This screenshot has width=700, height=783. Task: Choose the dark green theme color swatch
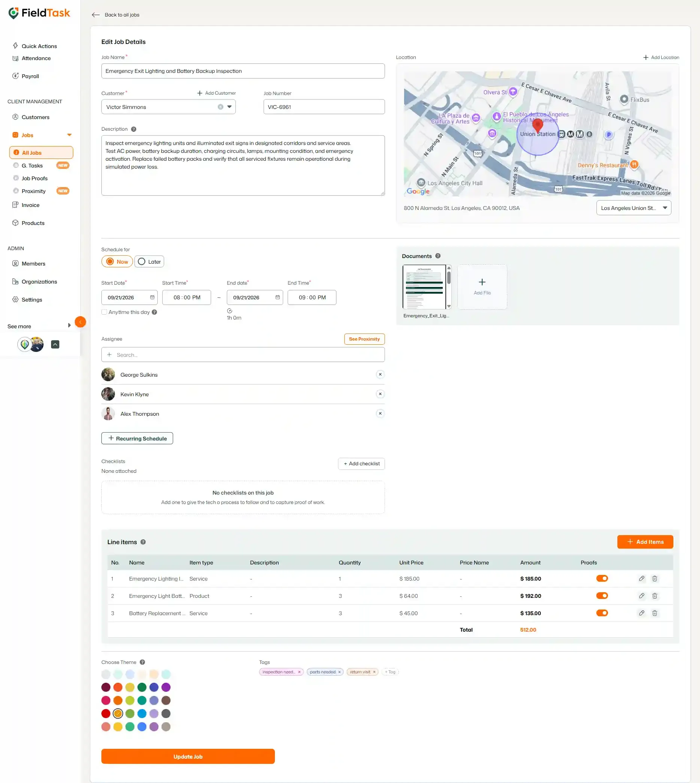click(142, 687)
